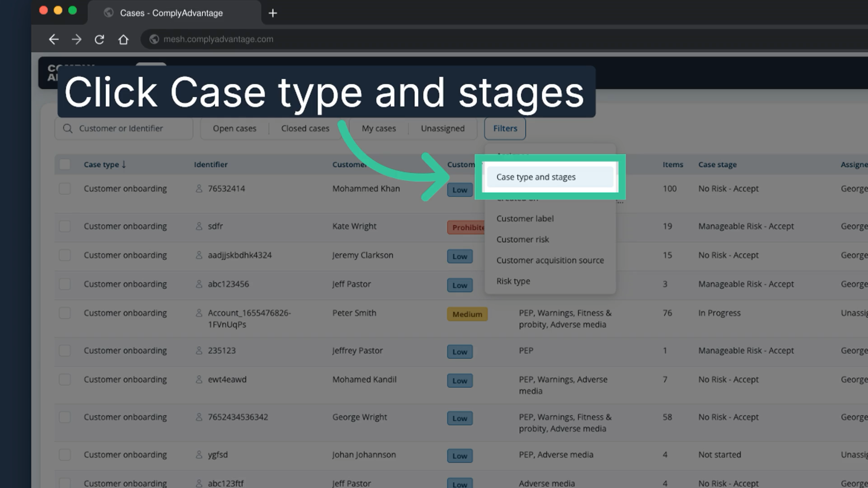Select the Customer label filter option
Viewport: 868px width, 488px height.
tap(550, 219)
